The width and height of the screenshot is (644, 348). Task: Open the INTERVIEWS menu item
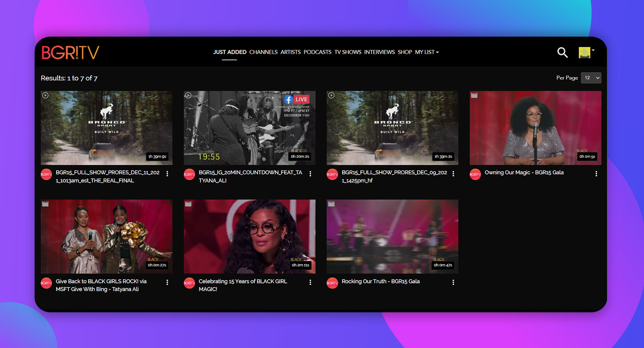click(379, 52)
